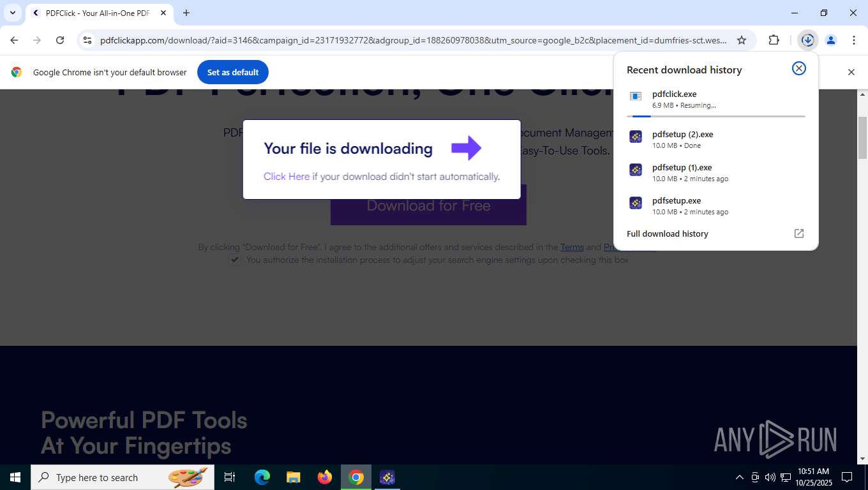Reload the current page

(x=60, y=40)
